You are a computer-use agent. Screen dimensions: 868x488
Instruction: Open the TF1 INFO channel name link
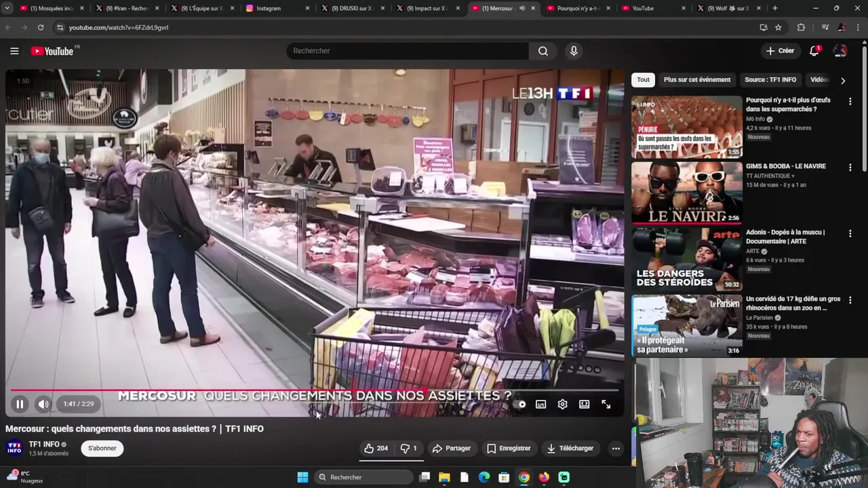(44, 444)
